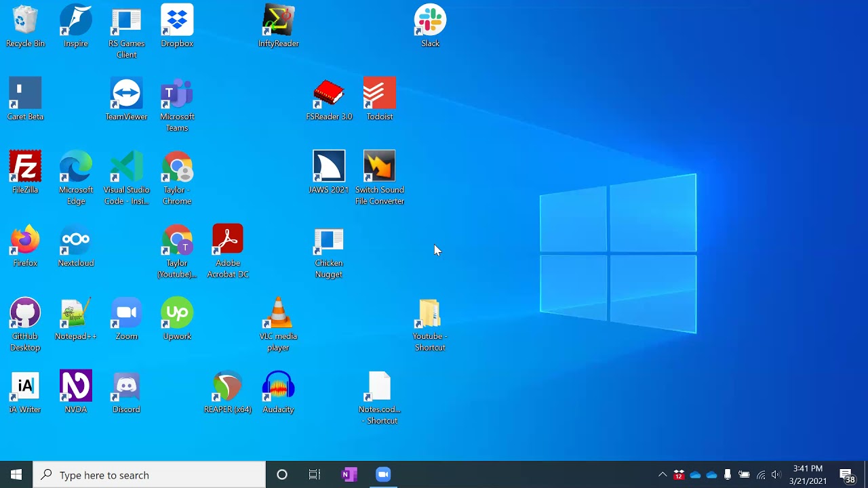Open the Windows Start menu
The width and height of the screenshot is (868, 488).
pos(16,474)
